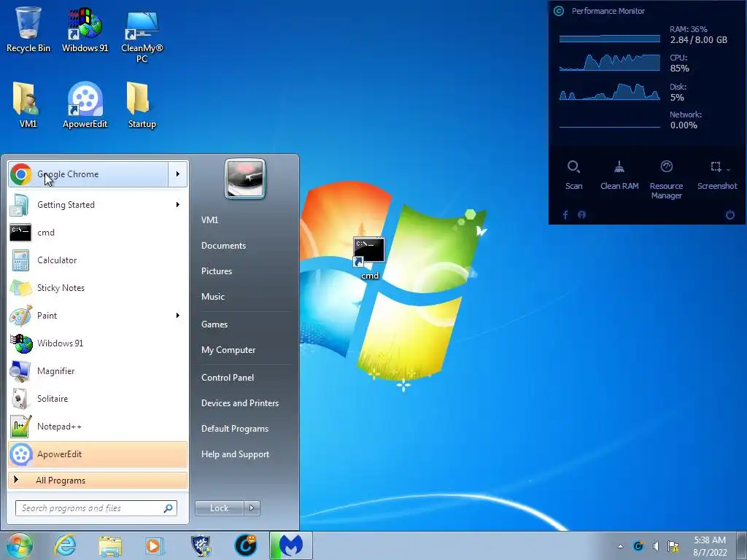Click the CPU usage graph
The image size is (747, 560).
610,63
